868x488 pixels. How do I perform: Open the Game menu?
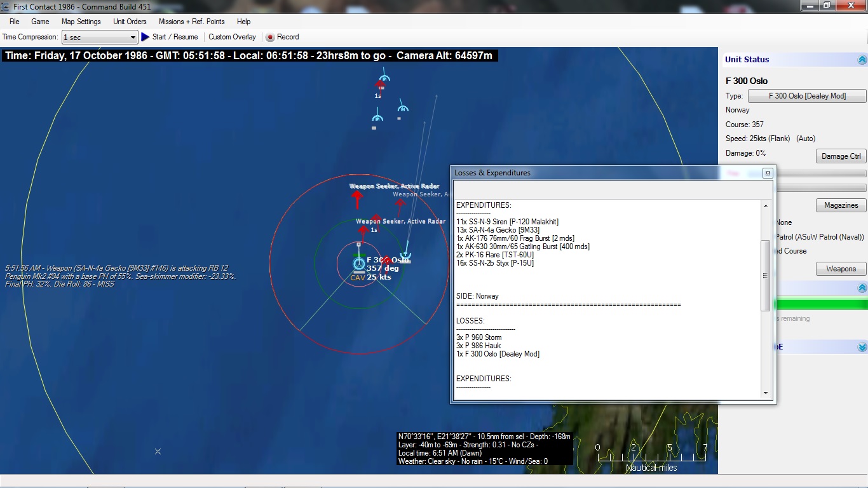[x=40, y=22]
